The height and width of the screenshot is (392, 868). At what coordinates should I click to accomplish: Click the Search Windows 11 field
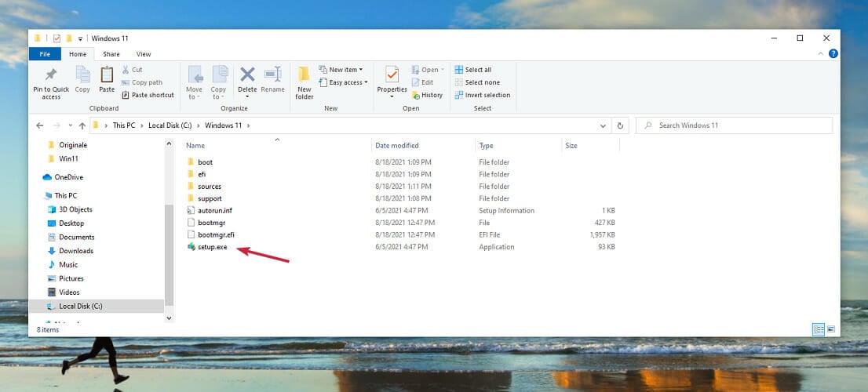(734, 125)
